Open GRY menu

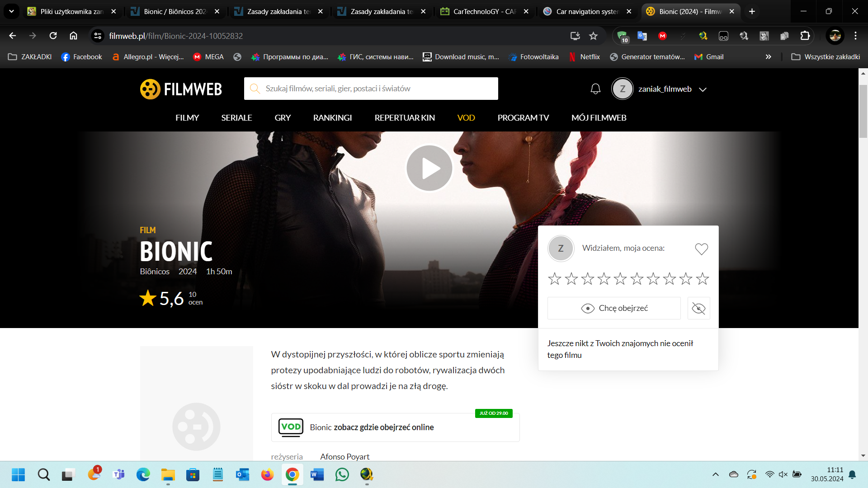coord(283,117)
